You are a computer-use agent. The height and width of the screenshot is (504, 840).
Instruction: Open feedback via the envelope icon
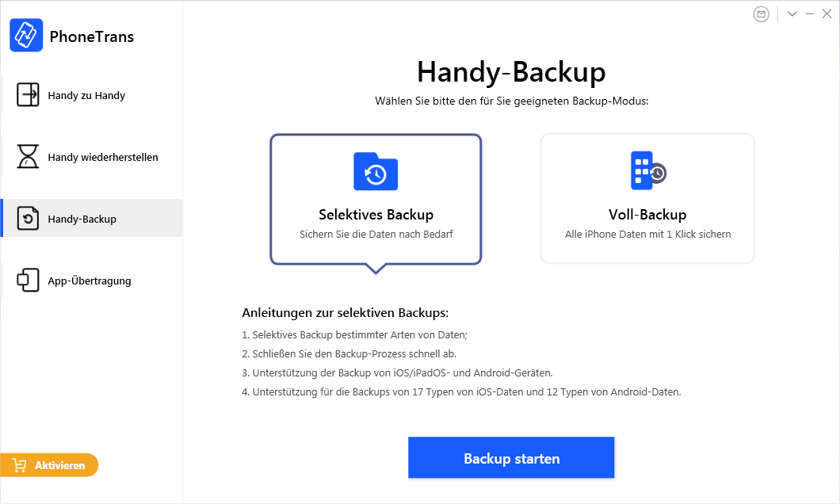762,14
